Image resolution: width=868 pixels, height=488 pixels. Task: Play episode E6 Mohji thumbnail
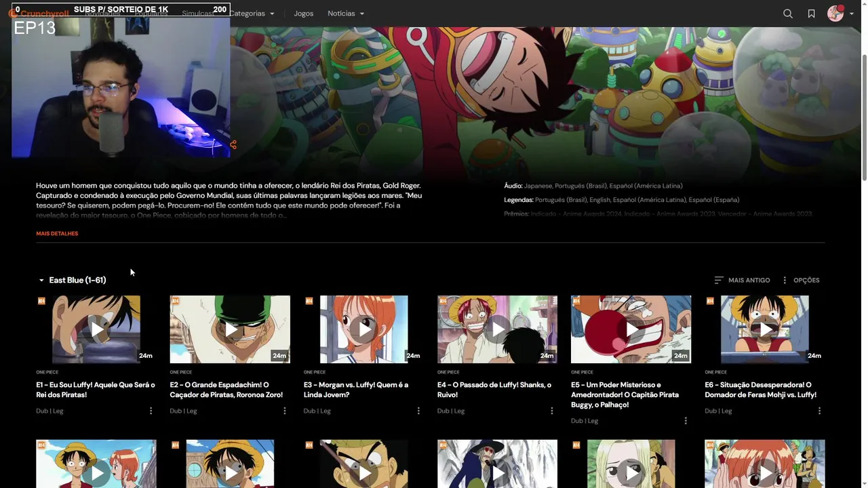(765, 329)
